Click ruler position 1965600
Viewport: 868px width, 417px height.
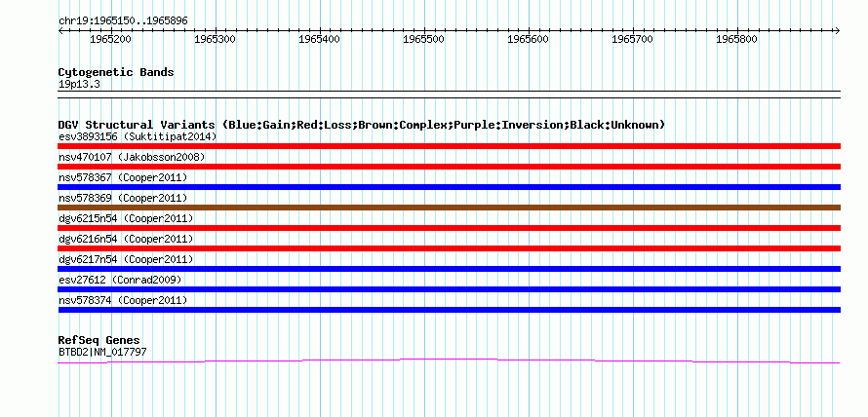click(529, 39)
